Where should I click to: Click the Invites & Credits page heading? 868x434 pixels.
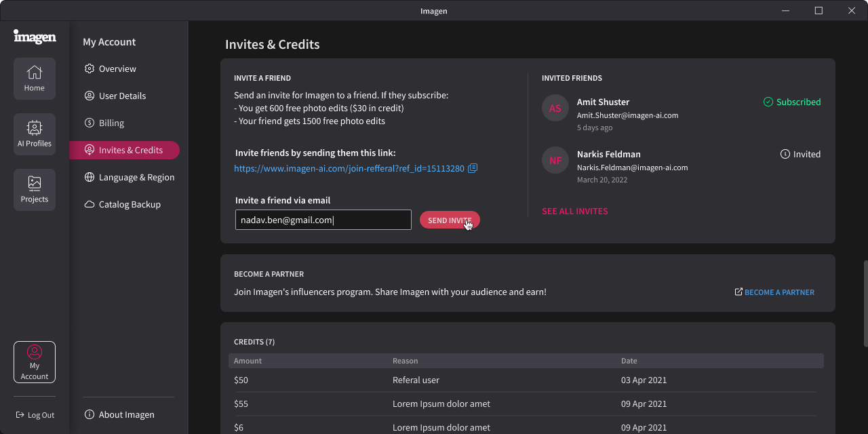[273, 44]
